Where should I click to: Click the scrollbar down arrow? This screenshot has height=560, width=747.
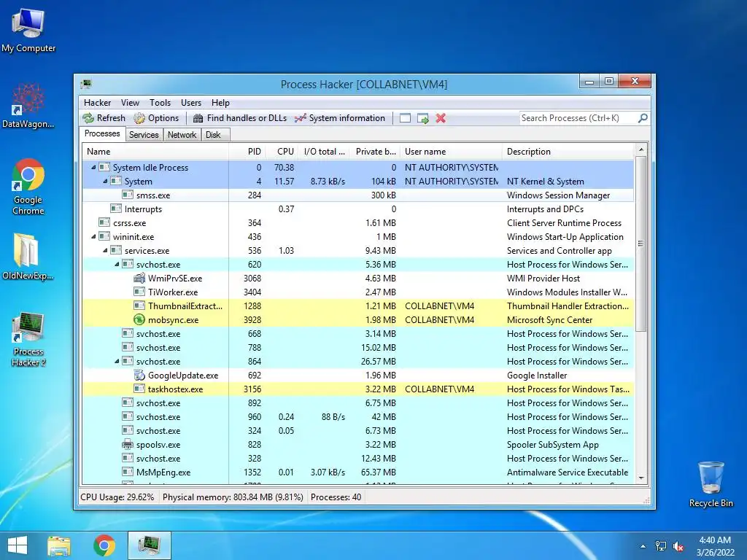click(640, 478)
